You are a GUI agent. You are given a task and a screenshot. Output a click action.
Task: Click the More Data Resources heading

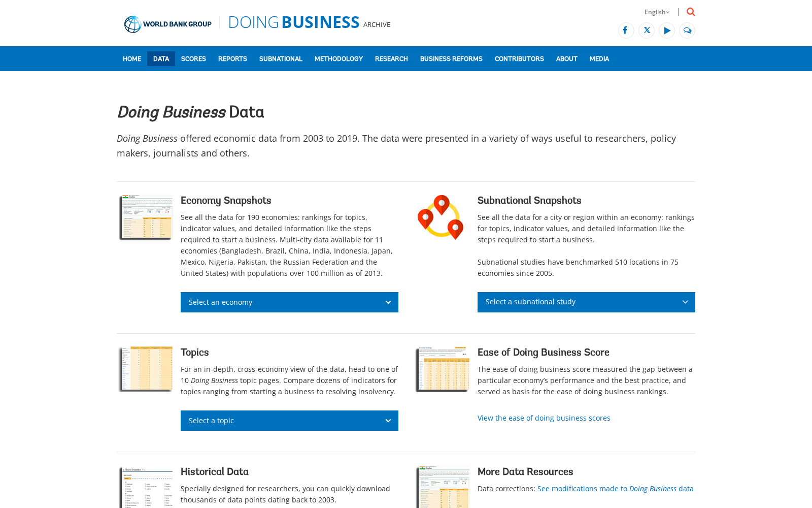[525, 472]
